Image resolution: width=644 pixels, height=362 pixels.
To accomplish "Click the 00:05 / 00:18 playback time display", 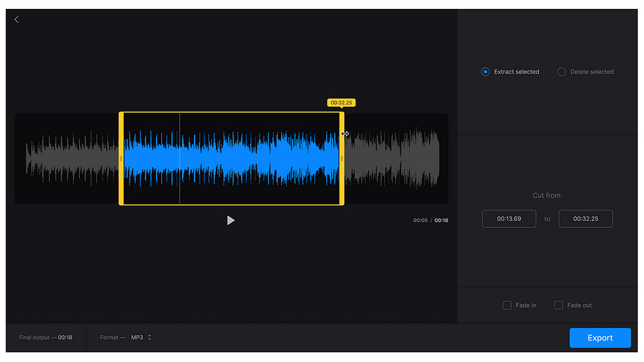I will pos(430,221).
